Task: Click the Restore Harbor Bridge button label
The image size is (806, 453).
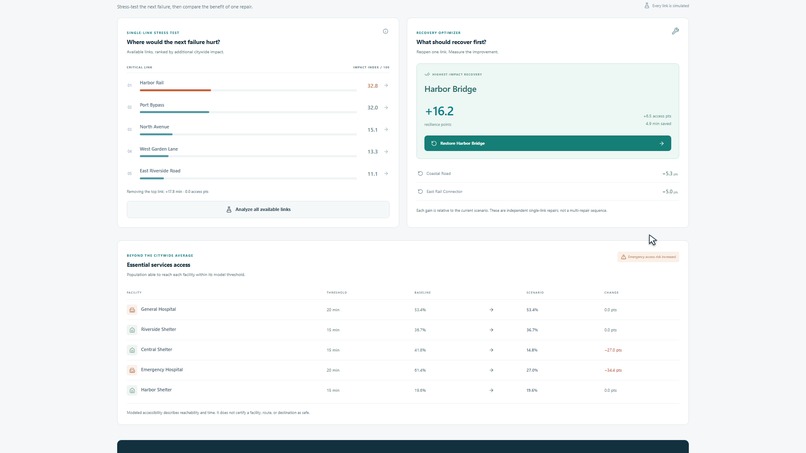Action: 462,143
